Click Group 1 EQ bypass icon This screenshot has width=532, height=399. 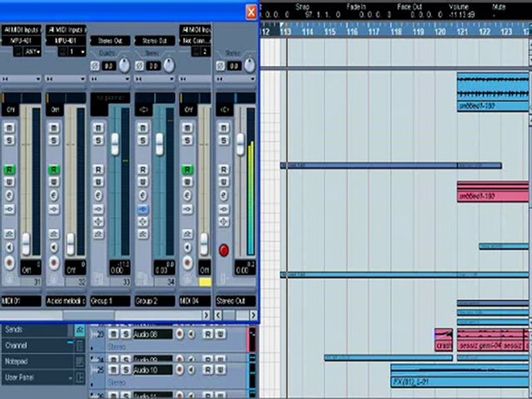point(99,222)
